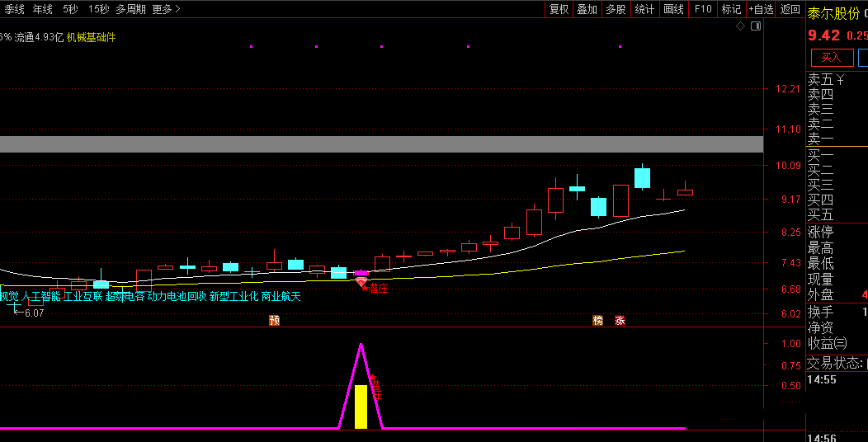Screen dimensions: 868x442
Task: Open F10 company information
Action: coord(703,9)
